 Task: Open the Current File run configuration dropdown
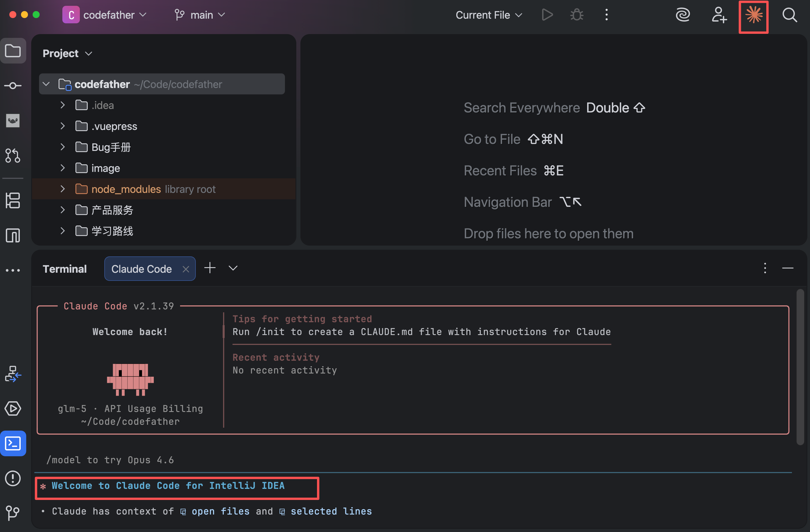[x=489, y=15]
